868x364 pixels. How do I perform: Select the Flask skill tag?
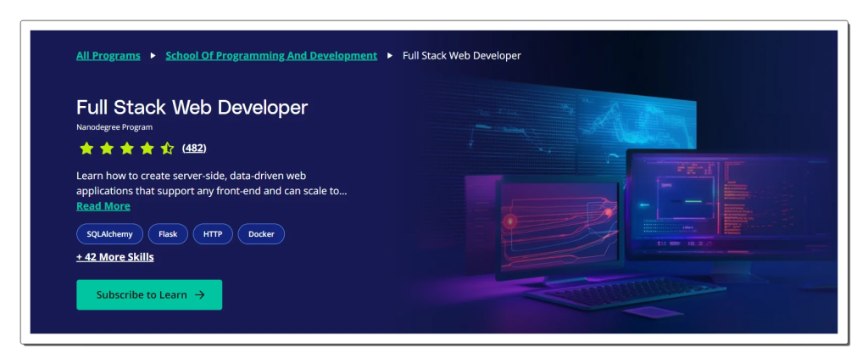(168, 234)
